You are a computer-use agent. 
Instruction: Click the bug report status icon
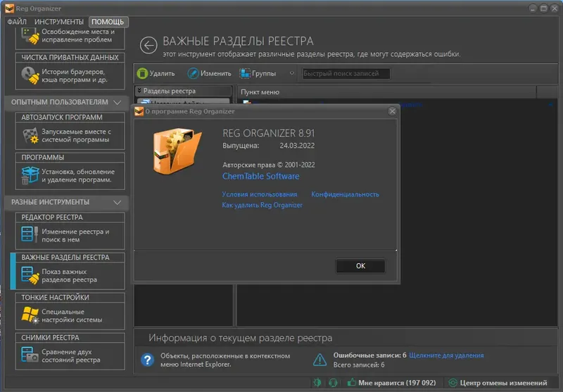click(317, 383)
